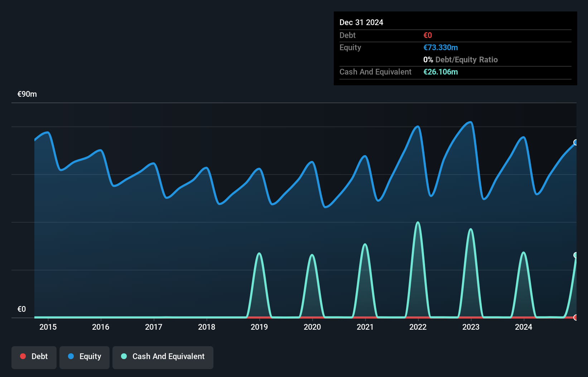Click the red €0 Debt value in tooltip
This screenshot has height=377, width=588.
428,35
